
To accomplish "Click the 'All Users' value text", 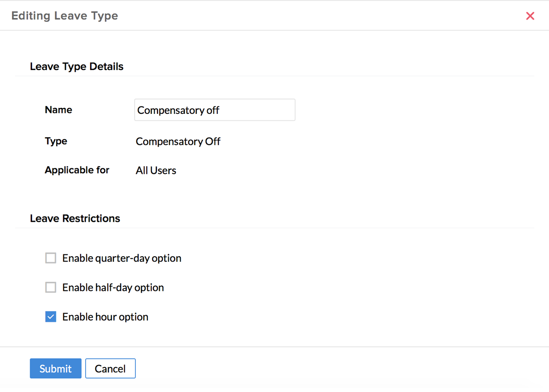I will click(x=156, y=171).
